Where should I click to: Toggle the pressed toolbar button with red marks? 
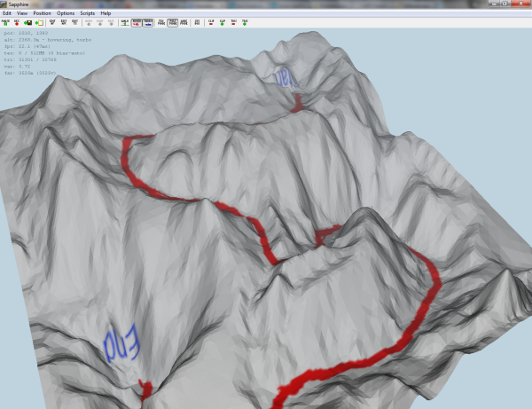(136, 22)
